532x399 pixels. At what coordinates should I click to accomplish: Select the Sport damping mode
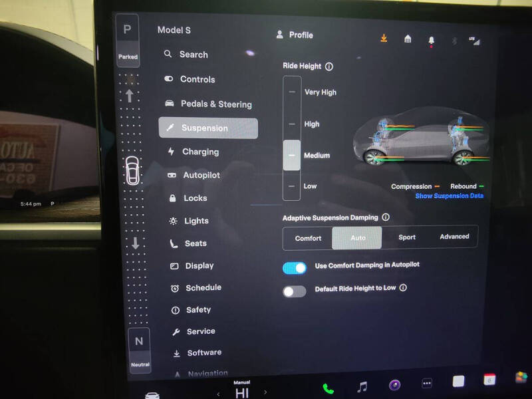(406, 237)
